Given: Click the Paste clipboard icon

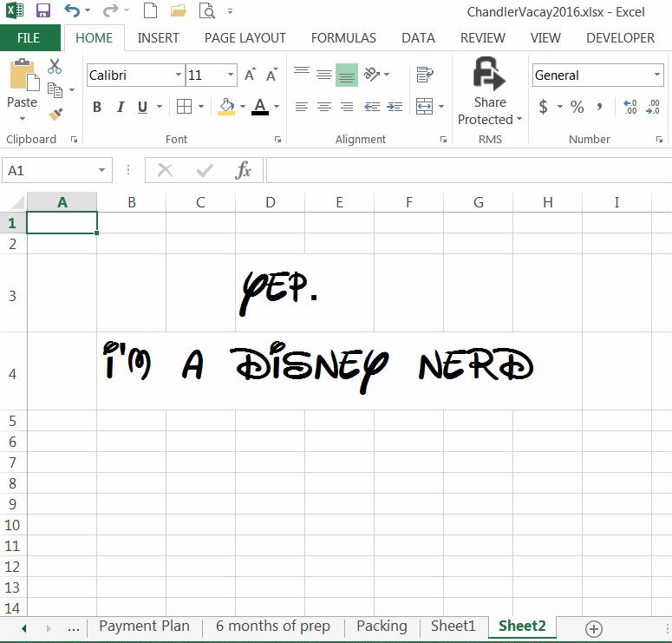Looking at the screenshot, I should click(x=24, y=75).
